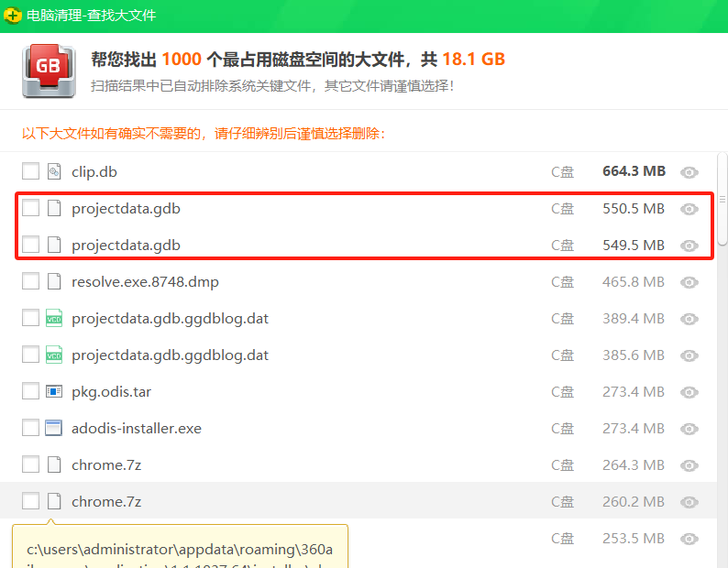Viewport: 728px width, 568px height.
Task: Click the 360 logo in the title bar
Action: 13,16
